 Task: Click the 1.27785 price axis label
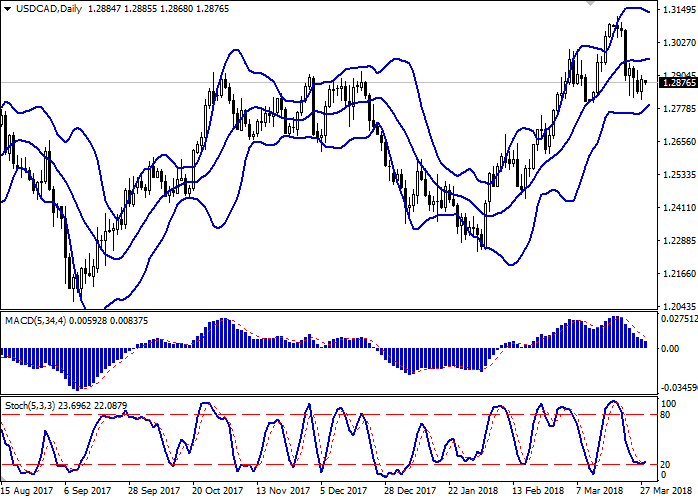pos(679,109)
